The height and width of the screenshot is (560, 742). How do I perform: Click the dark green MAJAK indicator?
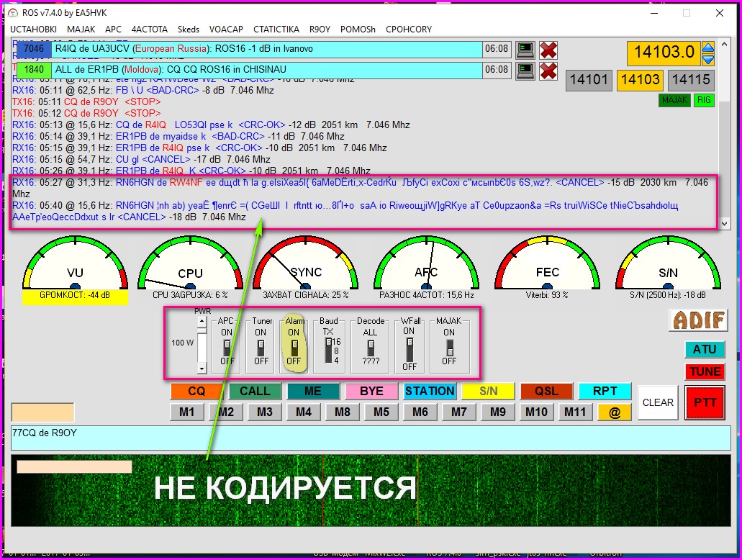tap(674, 101)
